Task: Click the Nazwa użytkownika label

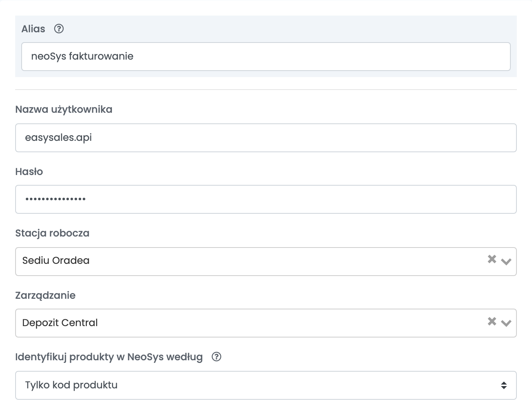Action: [64, 110]
